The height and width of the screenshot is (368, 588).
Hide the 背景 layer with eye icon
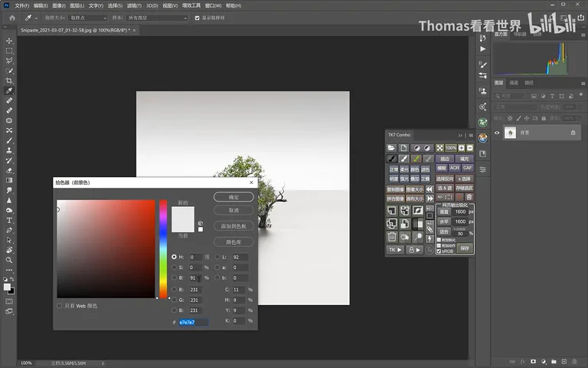[497, 133]
